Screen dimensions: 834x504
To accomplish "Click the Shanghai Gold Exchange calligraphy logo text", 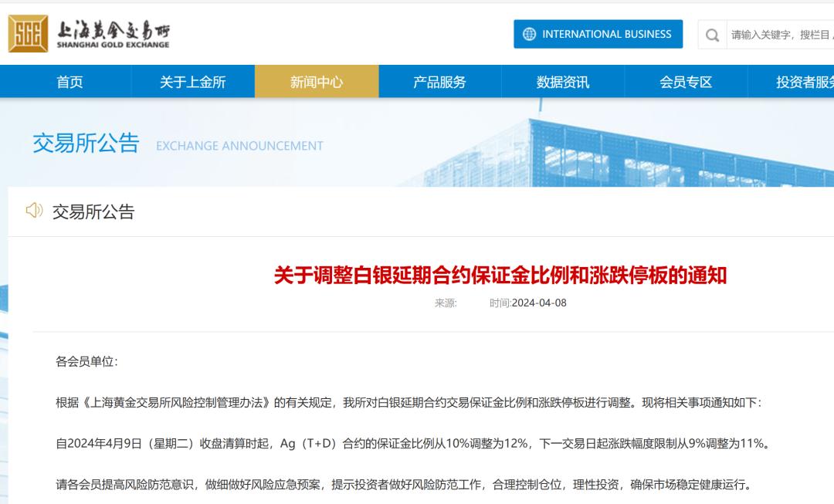I will [113, 34].
